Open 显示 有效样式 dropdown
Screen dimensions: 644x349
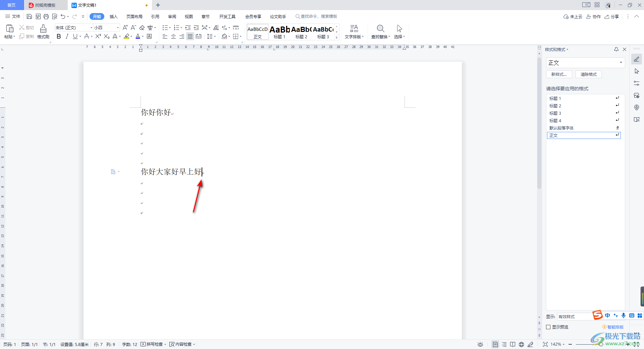pos(574,316)
